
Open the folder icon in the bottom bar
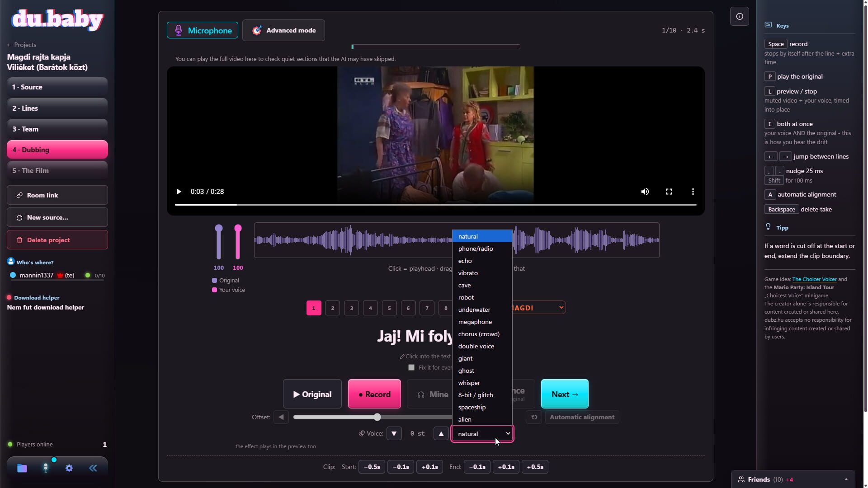(22, 468)
